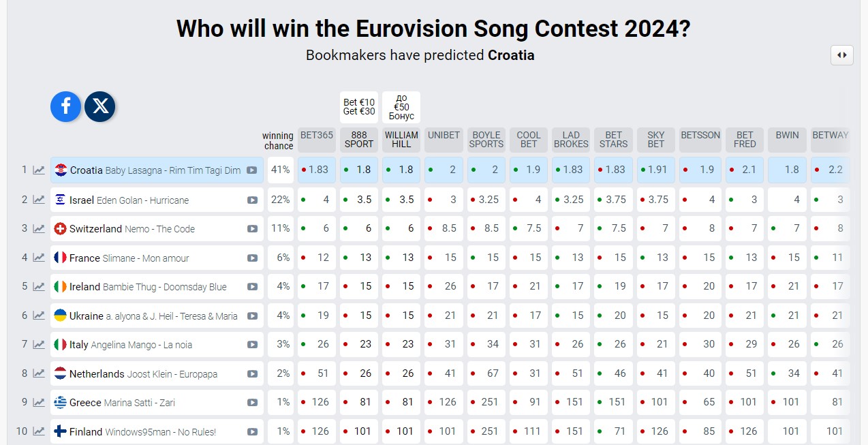Share the page on X

tap(100, 106)
